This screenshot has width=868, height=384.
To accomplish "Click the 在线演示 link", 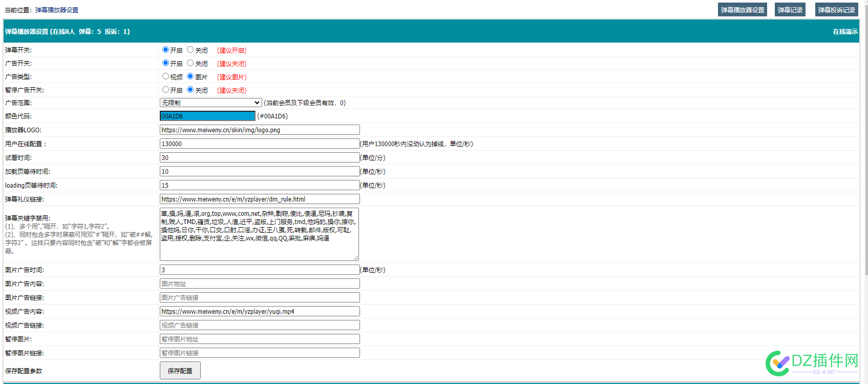I will point(845,32).
